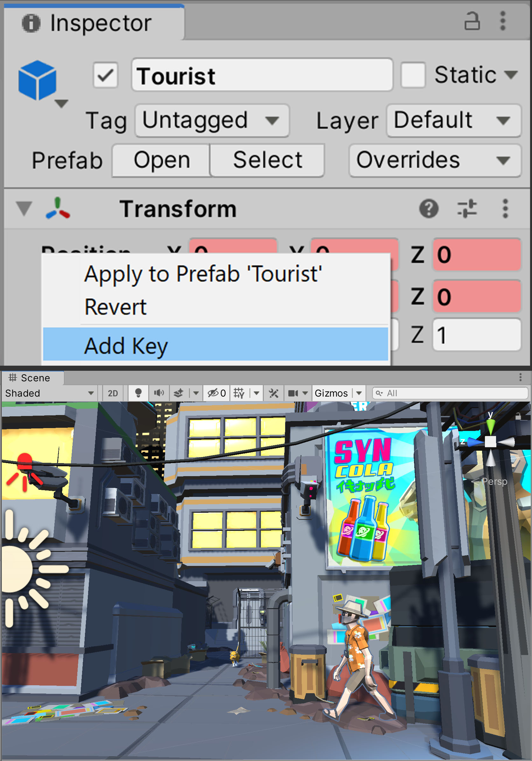532x761 pixels.
Task: Toggle the scene effects icon
Action: point(179,393)
